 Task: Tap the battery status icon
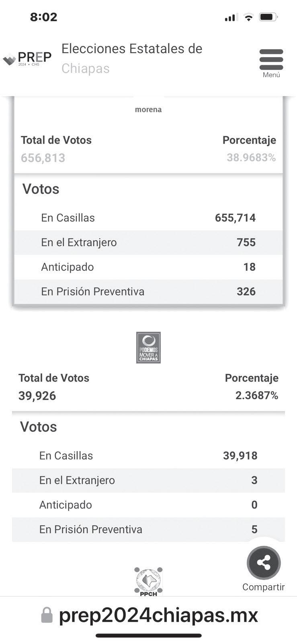click(x=268, y=17)
